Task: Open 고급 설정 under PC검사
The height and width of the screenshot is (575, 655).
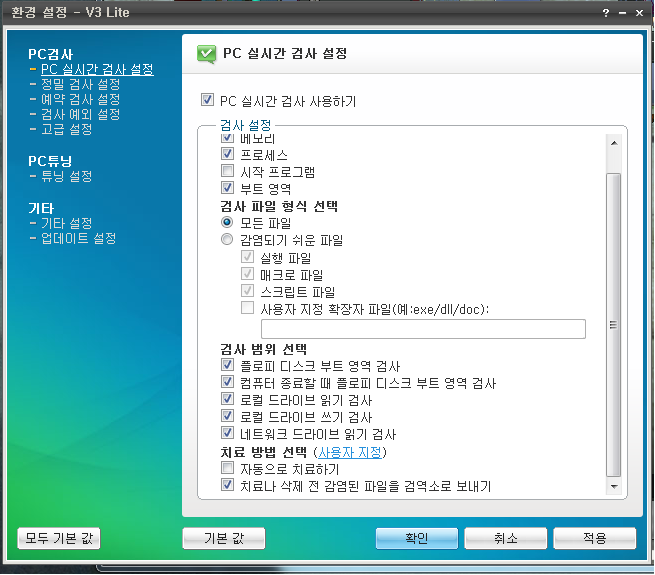Action: [66, 129]
